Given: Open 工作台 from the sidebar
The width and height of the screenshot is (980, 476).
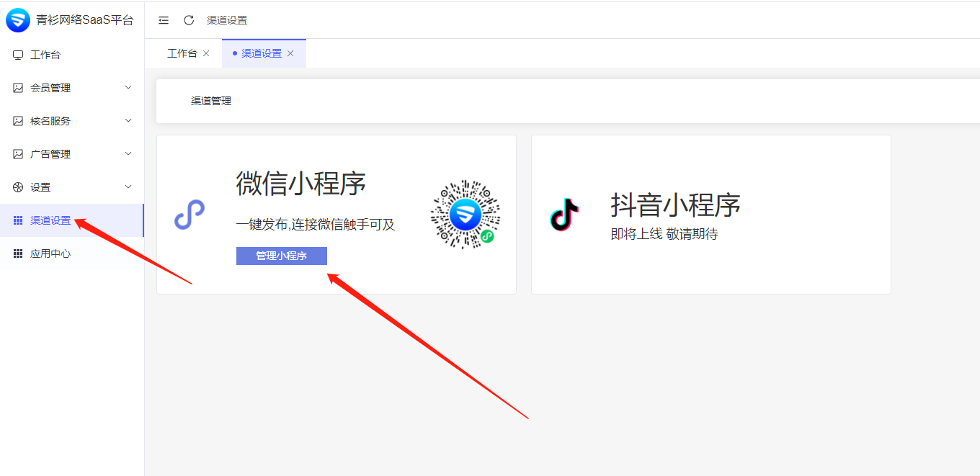Looking at the screenshot, I should click(72, 55).
